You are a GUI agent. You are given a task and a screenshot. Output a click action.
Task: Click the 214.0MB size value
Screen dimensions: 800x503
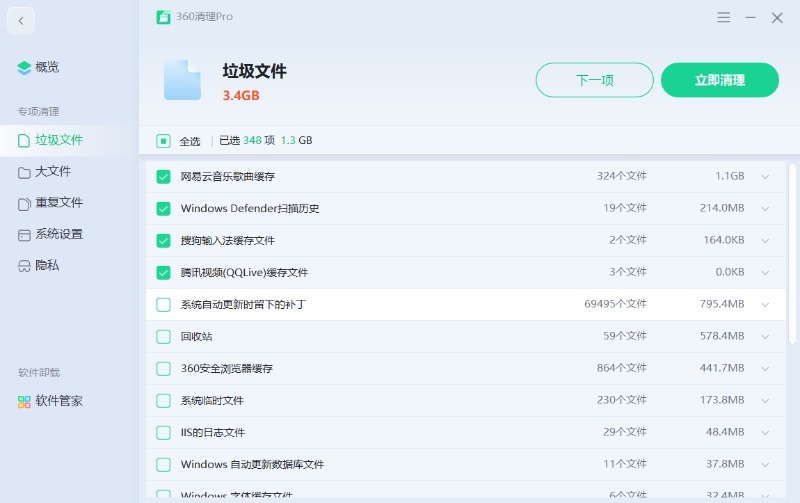[722, 208]
